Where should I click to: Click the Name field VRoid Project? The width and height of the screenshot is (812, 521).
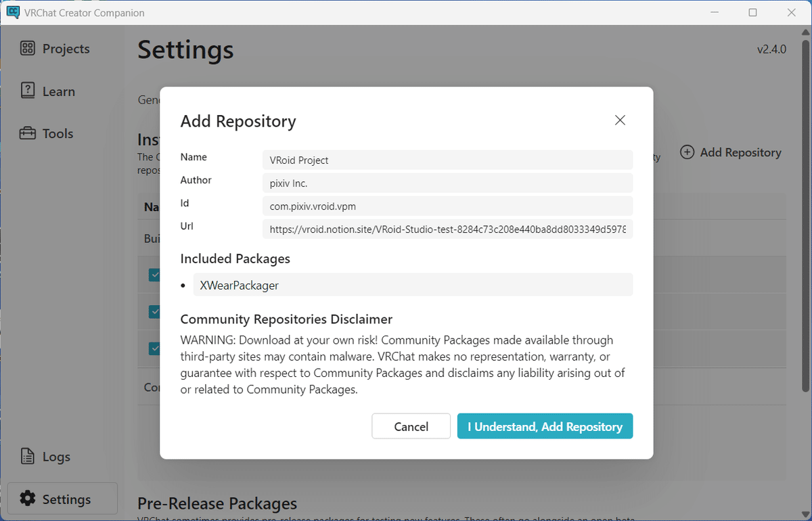tap(447, 160)
